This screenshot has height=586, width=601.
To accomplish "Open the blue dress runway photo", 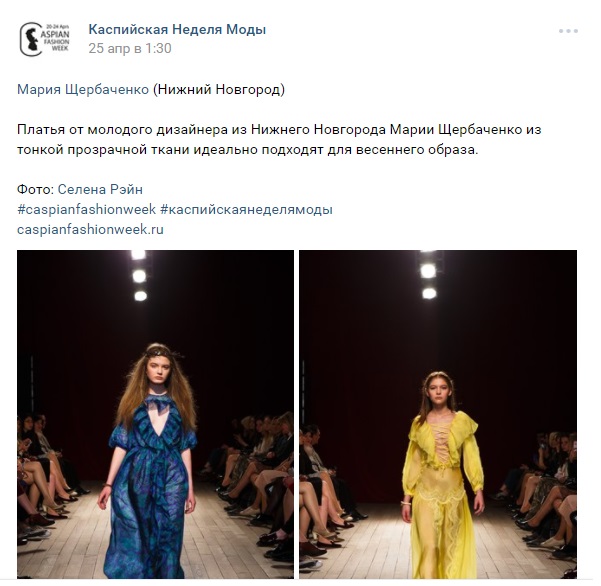I will click(155, 414).
